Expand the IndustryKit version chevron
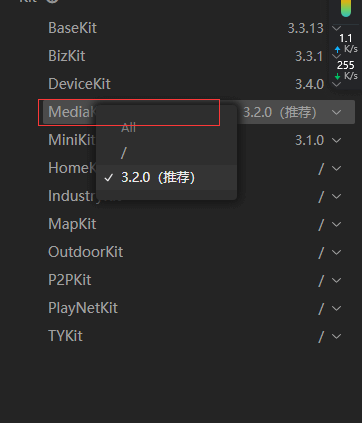This screenshot has height=423, width=362. [337, 196]
